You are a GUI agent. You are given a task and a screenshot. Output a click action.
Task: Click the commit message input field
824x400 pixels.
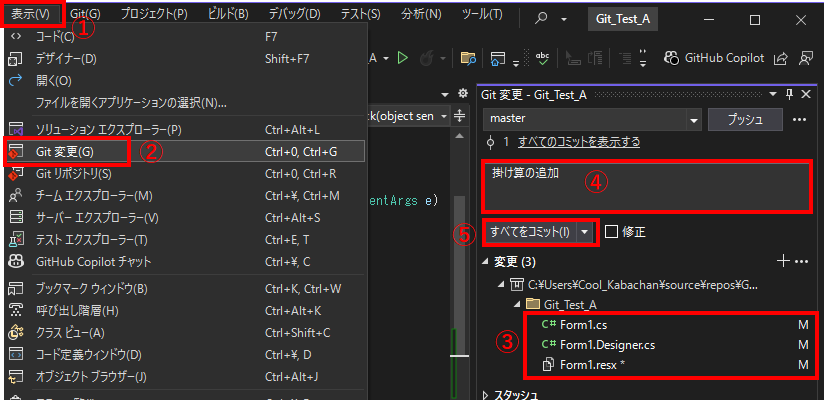pyautogui.click(x=646, y=186)
